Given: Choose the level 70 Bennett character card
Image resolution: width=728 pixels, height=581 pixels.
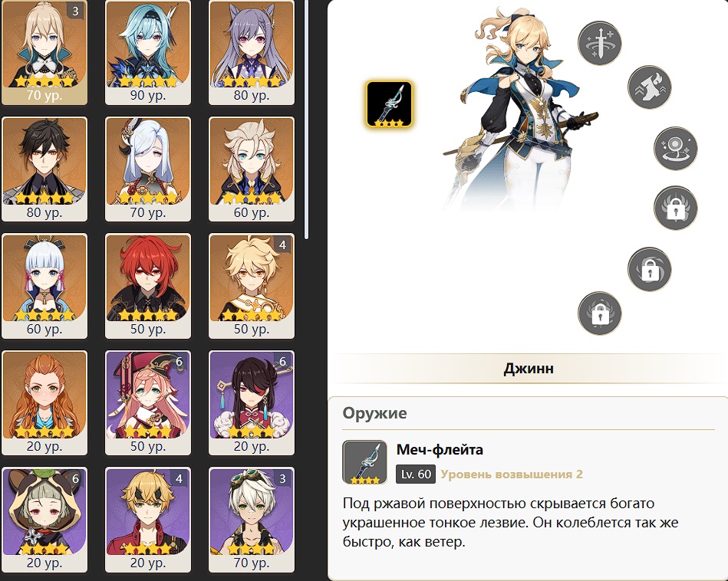Looking at the screenshot, I should 252,520.
